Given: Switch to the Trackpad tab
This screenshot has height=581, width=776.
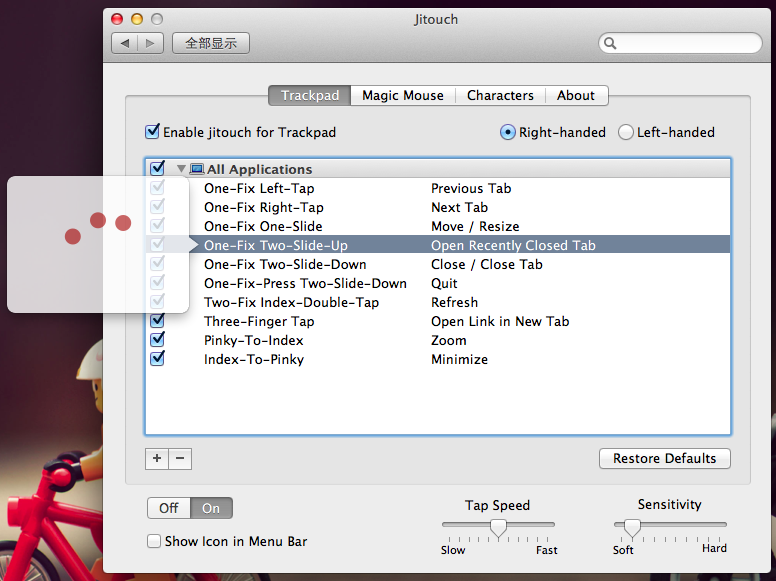Looking at the screenshot, I should tap(310, 95).
